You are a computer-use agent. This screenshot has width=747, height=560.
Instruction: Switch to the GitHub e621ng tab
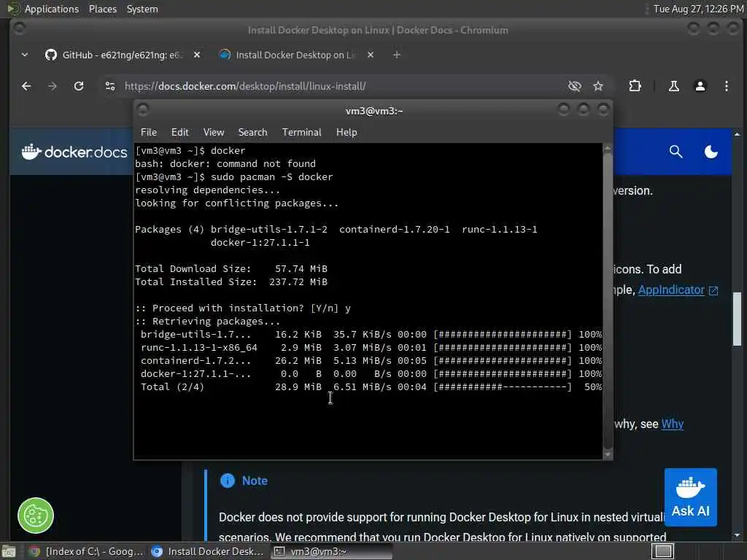coord(115,55)
